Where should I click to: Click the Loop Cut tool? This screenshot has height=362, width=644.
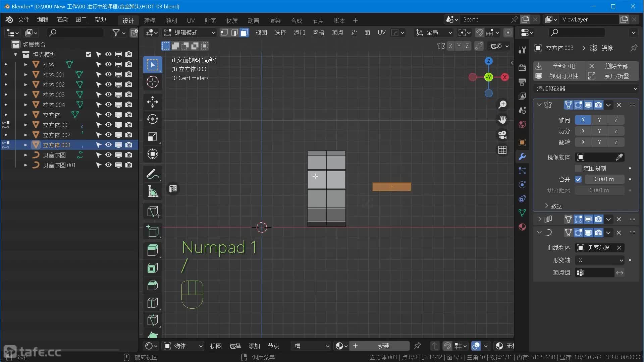pos(153,303)
